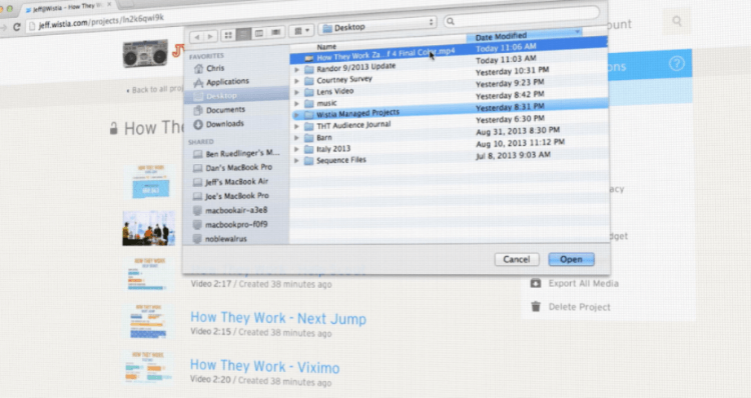Click the boombox logo on Wistia page
This screenshot has width=751, height=398.
click(146, 53)
